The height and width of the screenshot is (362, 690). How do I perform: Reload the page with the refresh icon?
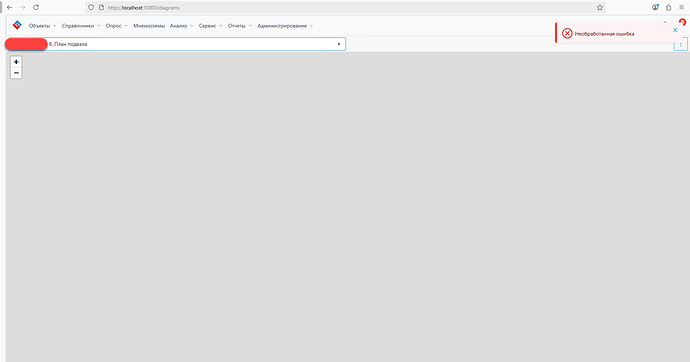pyautogui.click(x=36, y=7)
